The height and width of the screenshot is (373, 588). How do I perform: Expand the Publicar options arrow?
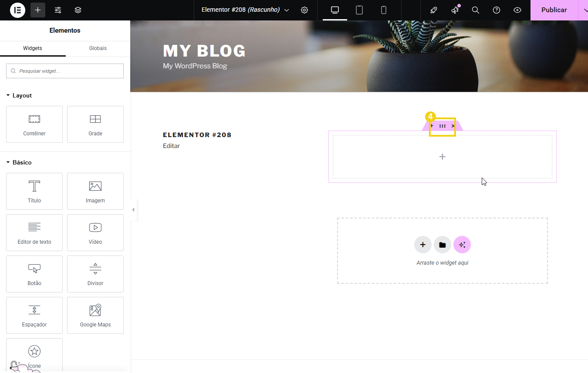click(x=584, y=10)
